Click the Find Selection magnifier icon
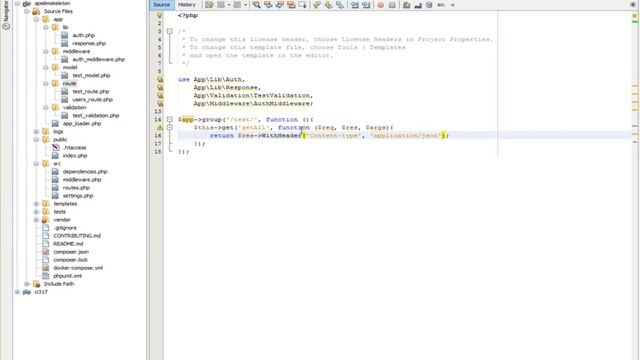This screenshot has height=360, width=640. (x=256, y=5)
